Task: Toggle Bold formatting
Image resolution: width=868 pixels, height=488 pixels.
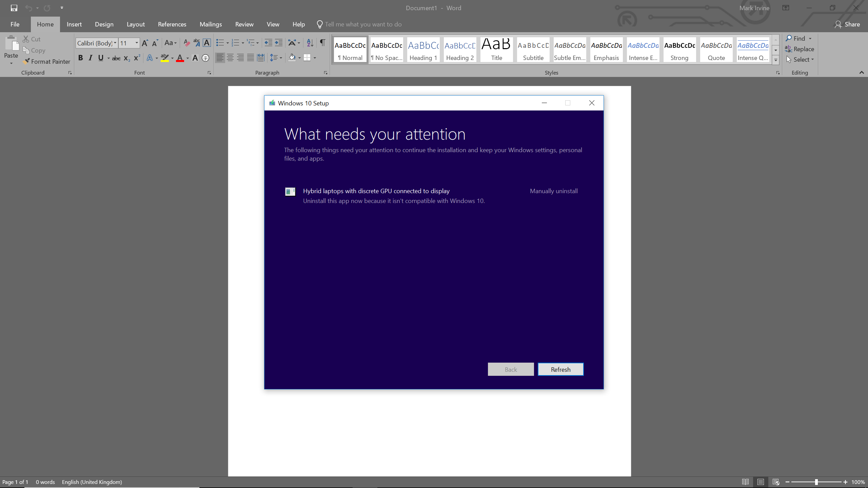Action: pyautogui.click(x=80, y=58)
